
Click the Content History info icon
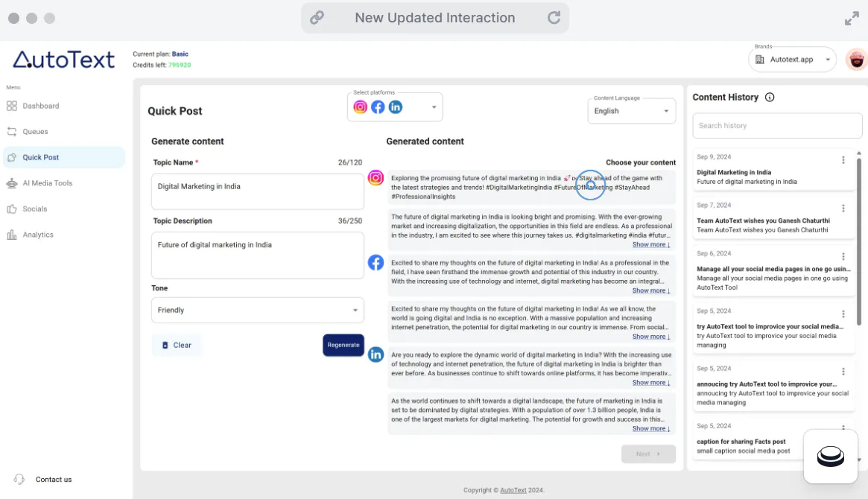770,97
